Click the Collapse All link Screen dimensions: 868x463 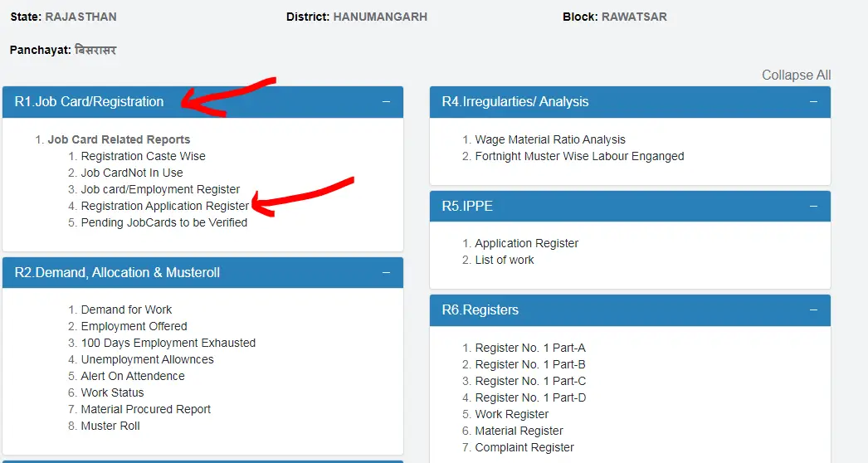(x=796, y=75)
